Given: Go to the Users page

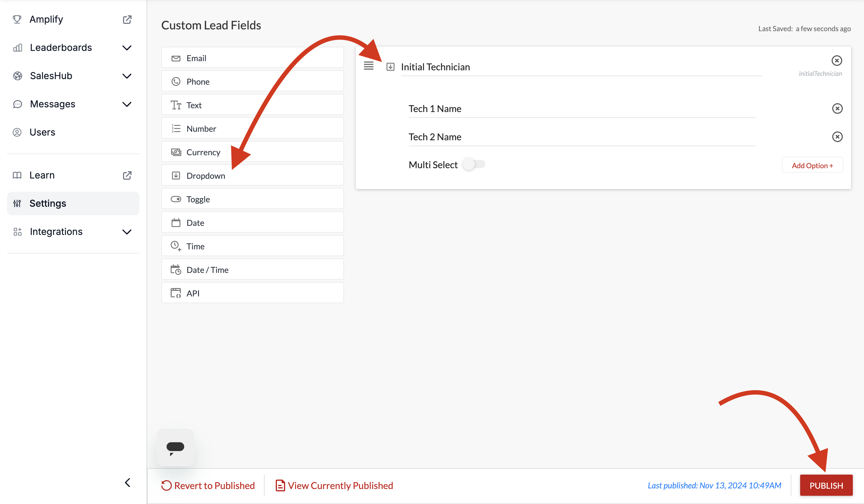Looking at the screenshot, I should coord(73,132).
